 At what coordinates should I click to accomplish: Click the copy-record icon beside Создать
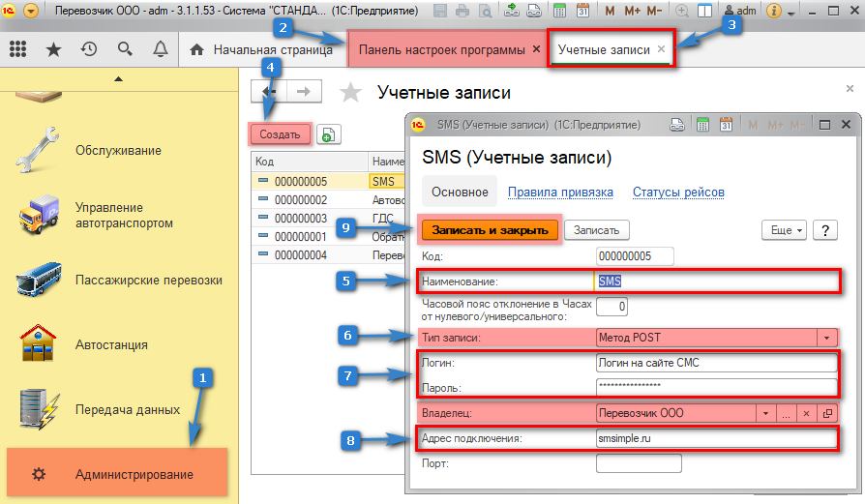[329, 134]
